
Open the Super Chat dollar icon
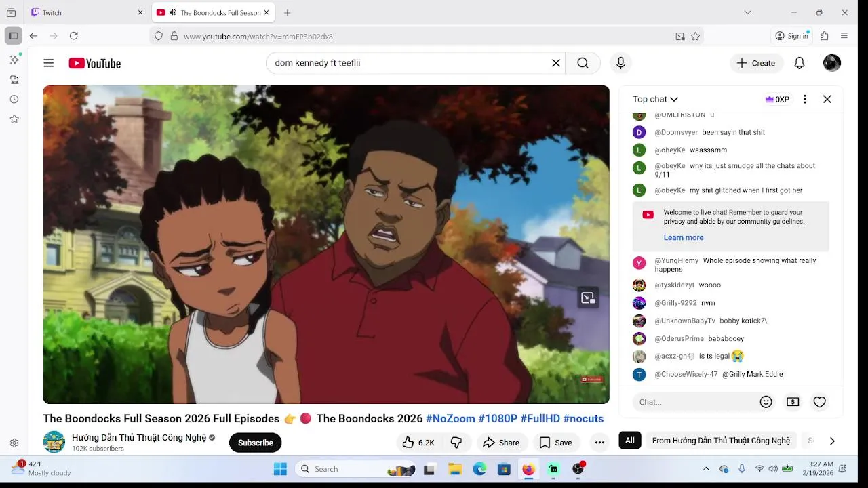click(x=793, y=402)
